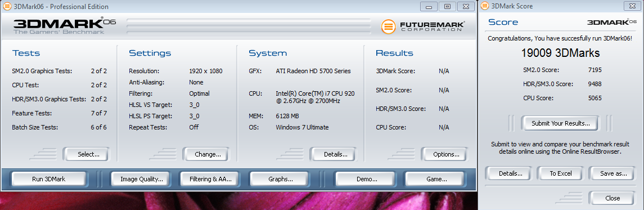Screen dimensions: 644x210
Task: Click the Repeat Tests value Off
Action: point(194,127)
